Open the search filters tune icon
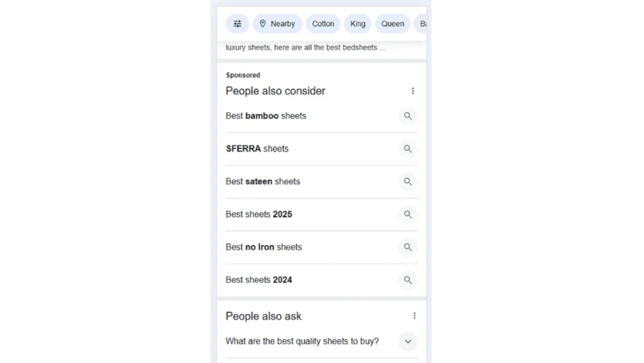 click(x=238, y=24)
